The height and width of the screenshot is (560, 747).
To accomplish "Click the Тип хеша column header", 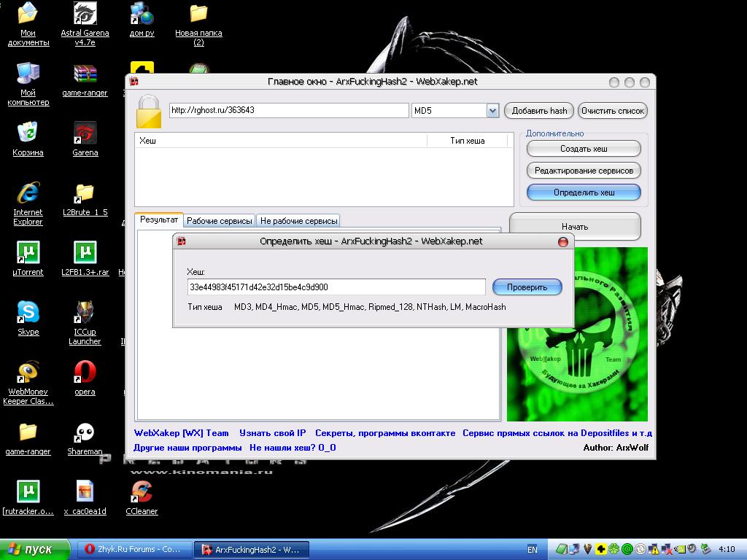I will point(468,141).
